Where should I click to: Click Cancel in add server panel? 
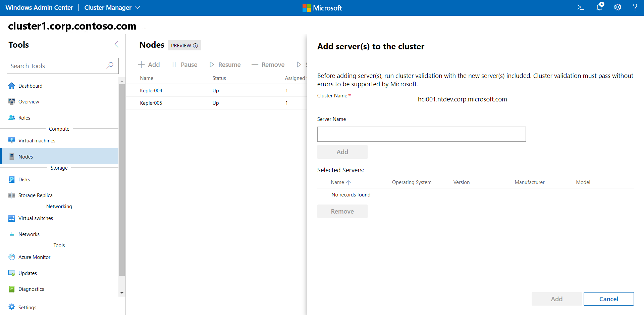pyautogui.click(x=608, y=299)
